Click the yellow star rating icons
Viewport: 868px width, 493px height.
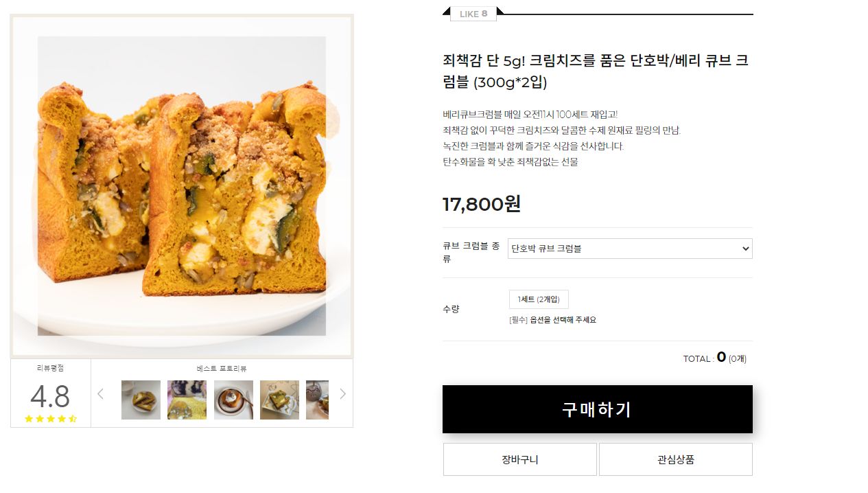[x=51, y=419]
